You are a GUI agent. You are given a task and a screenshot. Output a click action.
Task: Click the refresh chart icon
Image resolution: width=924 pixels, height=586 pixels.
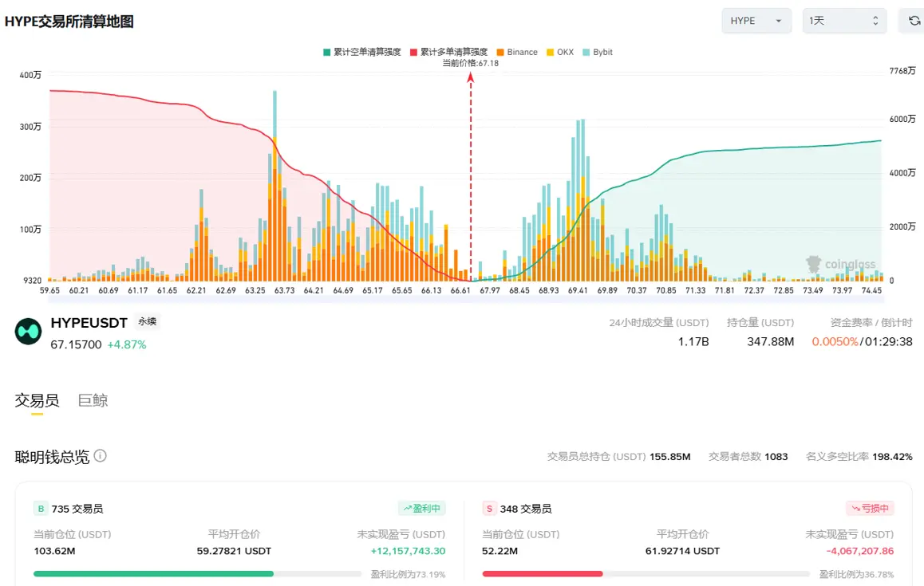click(x=914, y=21)
